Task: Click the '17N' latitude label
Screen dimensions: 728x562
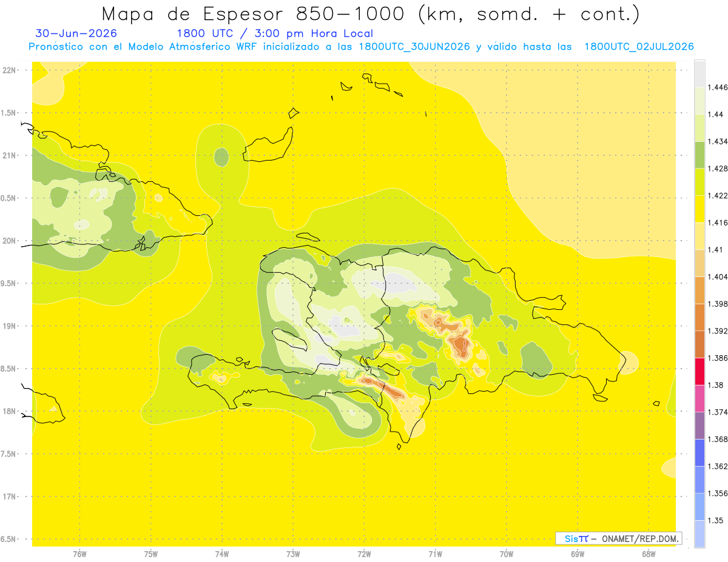Action: 9,497
